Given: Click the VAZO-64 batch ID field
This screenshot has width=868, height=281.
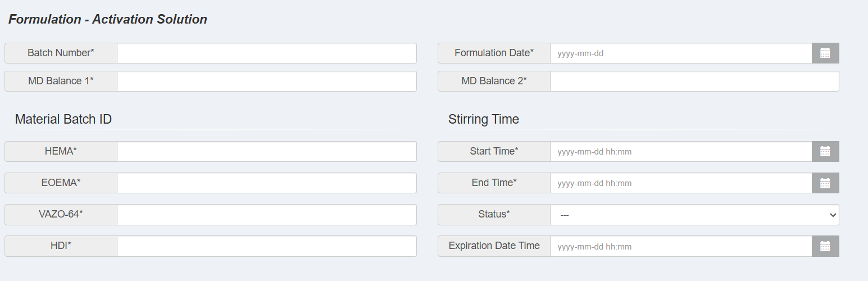Looking at the screenshot, I should pyautogui.click(x=267, y=215).
